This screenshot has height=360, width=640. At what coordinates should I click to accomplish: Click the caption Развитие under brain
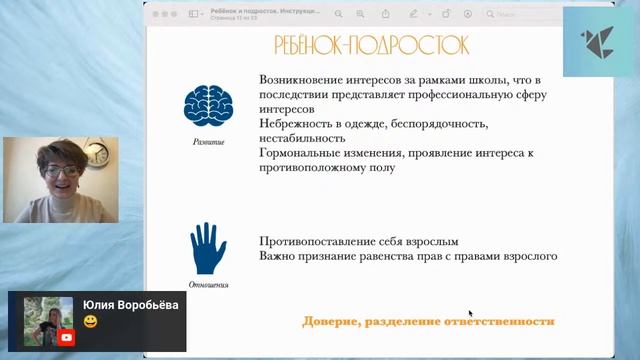(x=209, y=142)
